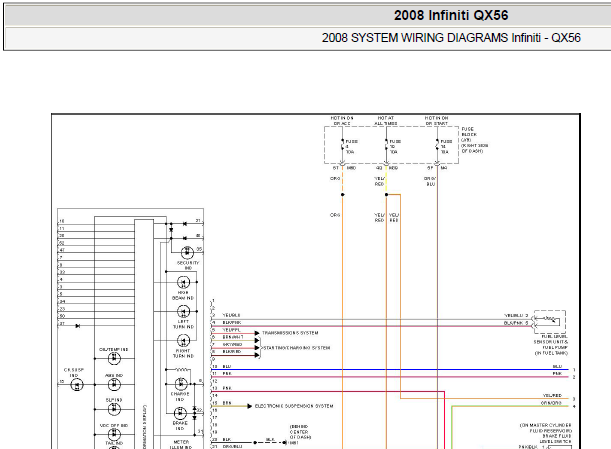Click the 'YEL/RED' label at right connector pin 3
This screenshot has height=449, width=611.
(553, 396)
